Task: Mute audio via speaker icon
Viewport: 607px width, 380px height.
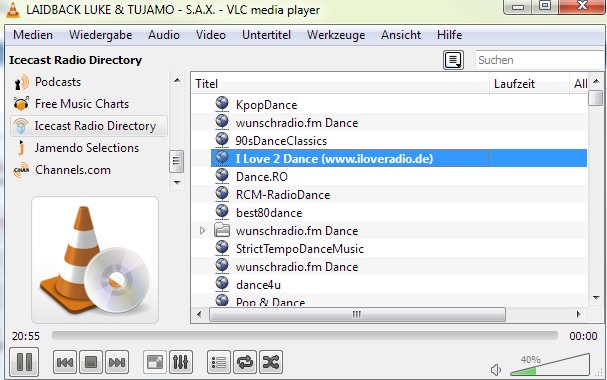Action: pos(496,370)
